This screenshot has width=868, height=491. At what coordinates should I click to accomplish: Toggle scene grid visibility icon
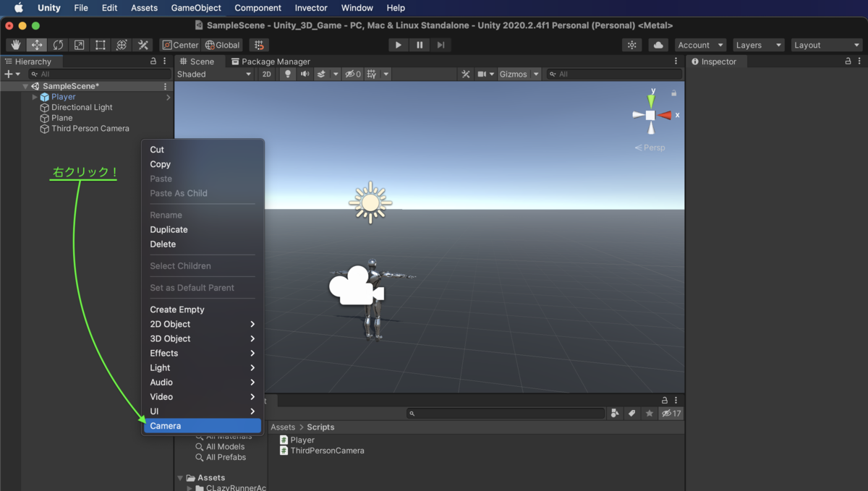(x=372, y=74)
